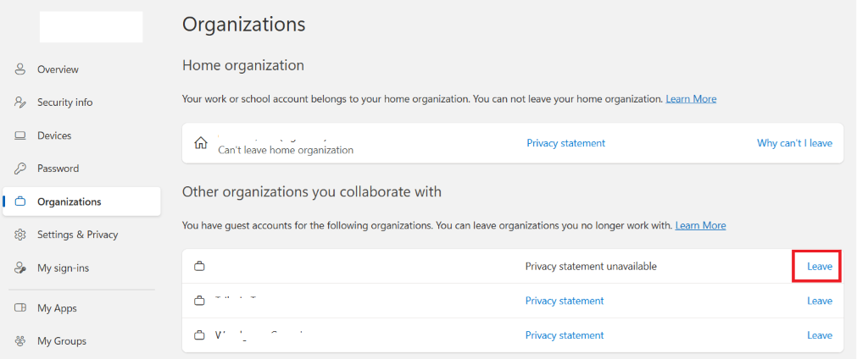Click the My sign-ins icon
The width and height of the screenshot is (868, 359).
coord(20,268)
